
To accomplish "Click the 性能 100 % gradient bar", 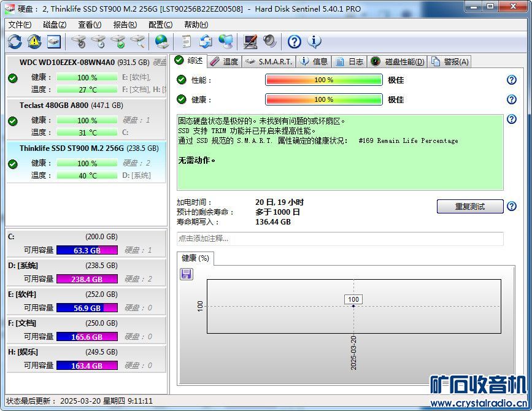I will point(323,80).
